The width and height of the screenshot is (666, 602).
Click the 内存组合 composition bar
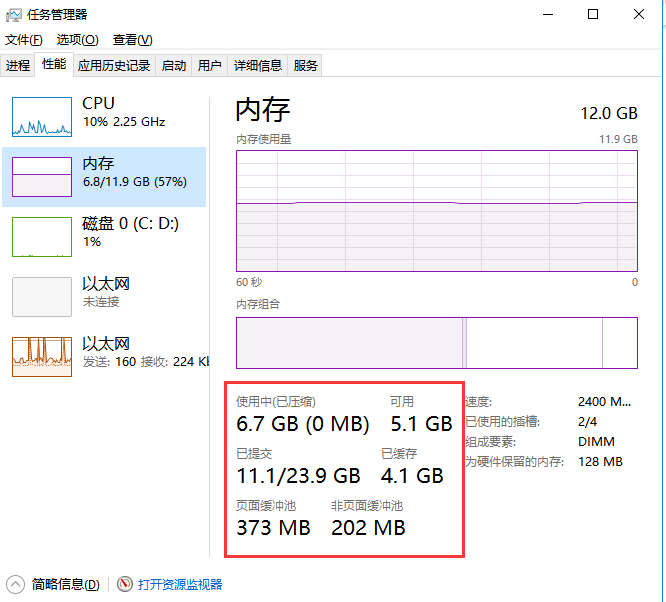click(436, 343)
